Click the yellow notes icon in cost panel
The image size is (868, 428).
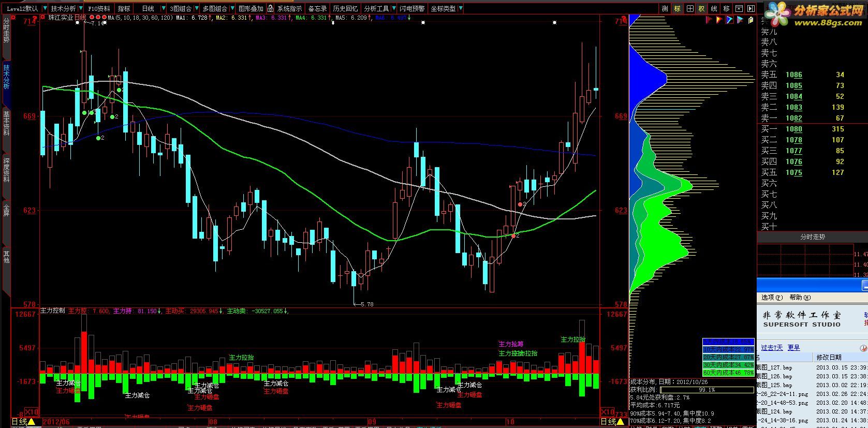point(751,20)
